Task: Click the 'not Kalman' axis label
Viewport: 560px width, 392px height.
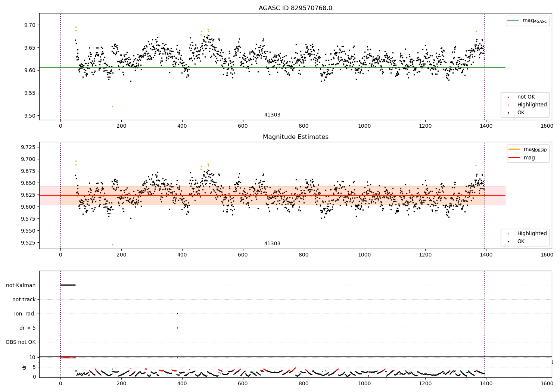Action: pos(21,285)
